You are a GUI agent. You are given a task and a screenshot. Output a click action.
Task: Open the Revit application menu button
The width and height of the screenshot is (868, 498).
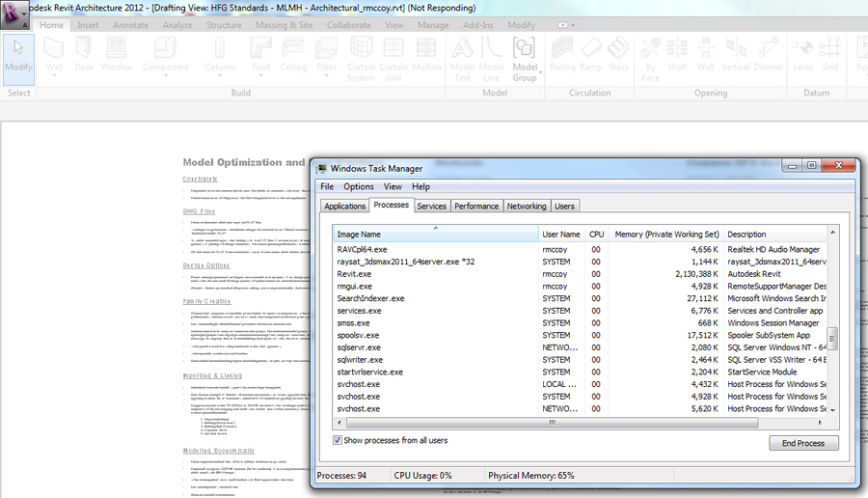tap(14, 14)
